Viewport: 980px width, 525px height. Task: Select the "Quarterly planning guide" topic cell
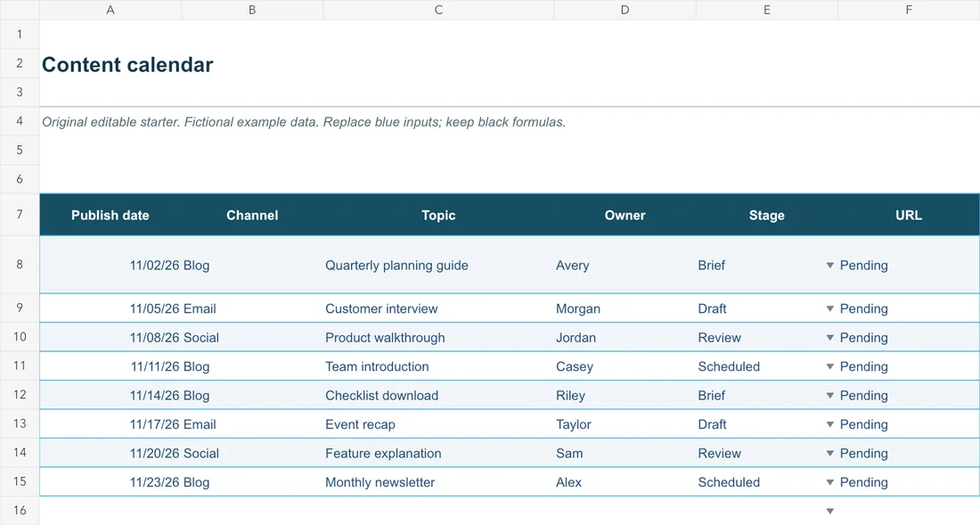(x=438, y=265)
